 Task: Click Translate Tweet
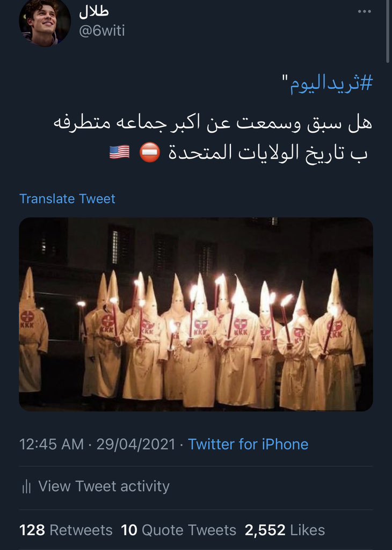click(x=67, y=199)
